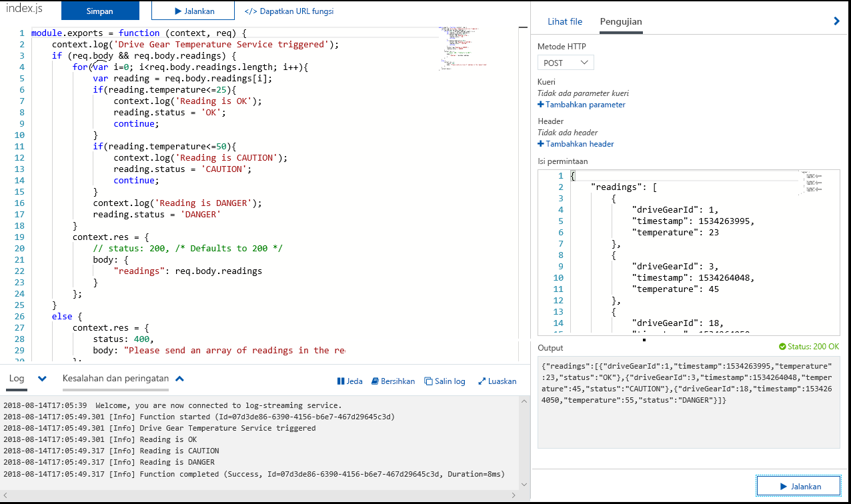Click the code editor vertical scrollbar
Image resolution: width=851 pixels, height=504 pixels.
[x=524, y=193]
